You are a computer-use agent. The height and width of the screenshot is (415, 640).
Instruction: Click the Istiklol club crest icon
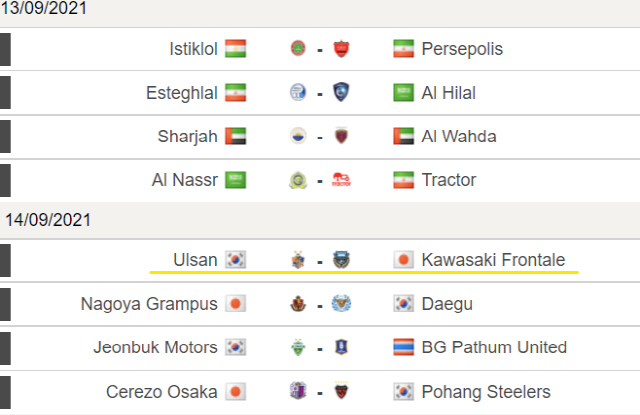pyautogui.click(x=298, y=49)
